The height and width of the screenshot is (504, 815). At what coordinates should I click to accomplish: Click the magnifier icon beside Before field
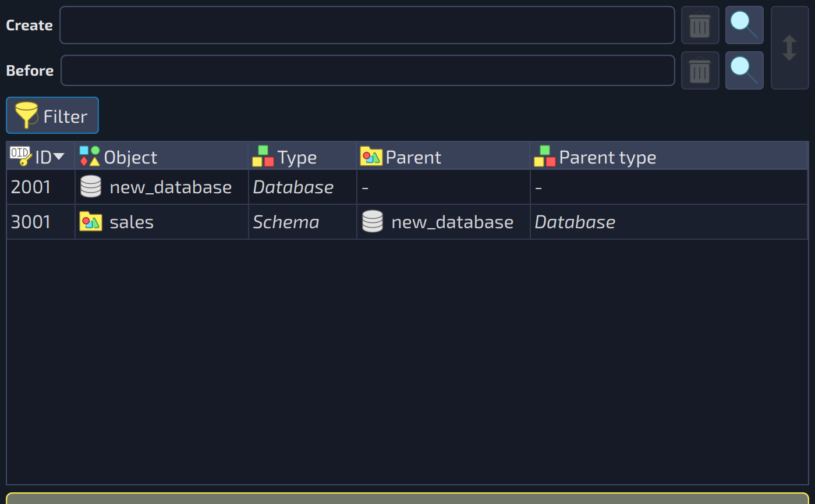pos(745,70)
